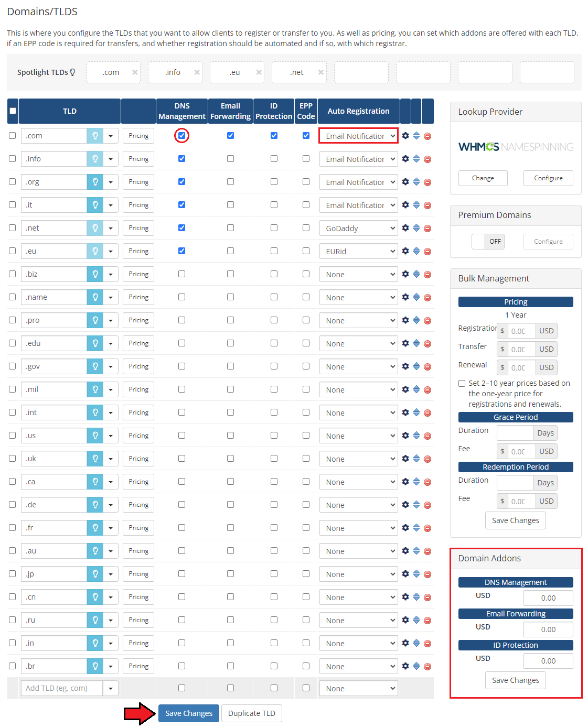Enable ID Protection for .org

pos(274,182)
